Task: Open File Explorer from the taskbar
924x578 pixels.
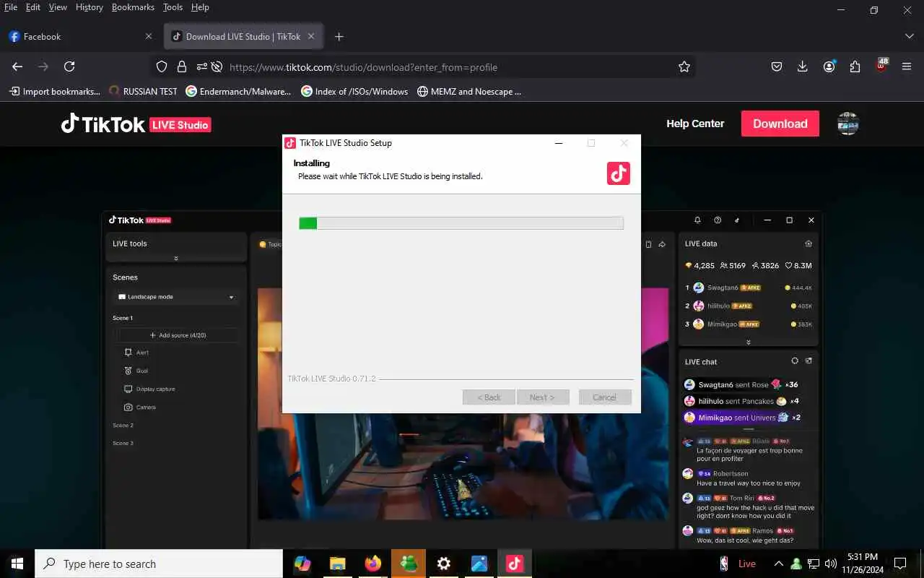Action: 337,564
